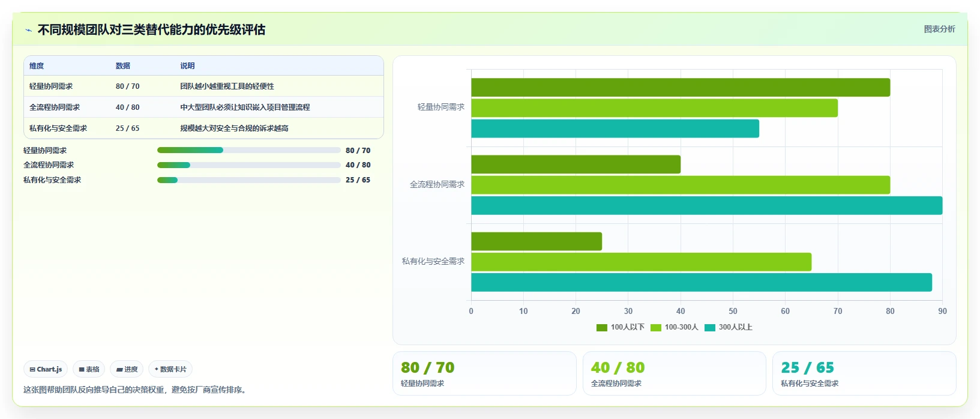980x419 pixels.
Task: Click the 维度 column header
Action: pos(37,66)
